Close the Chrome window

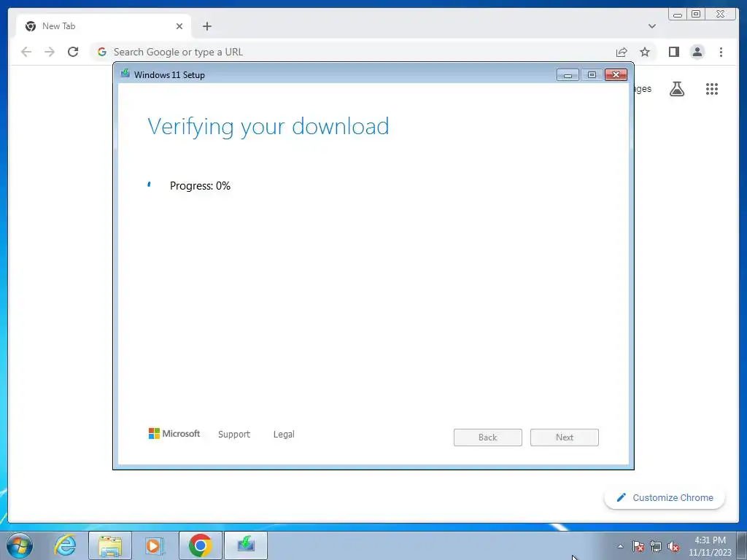point(721,15)
